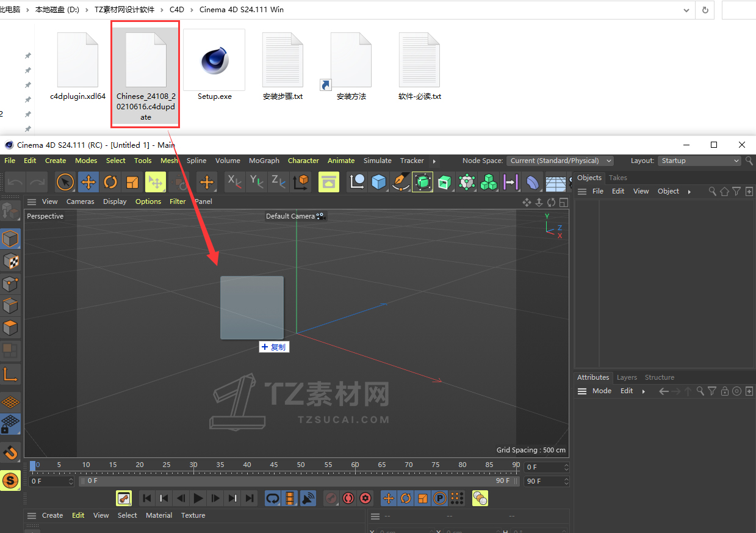756x533 pixels.
Task: Click the Enable Axis L-shaped icon
Action: pyautogui.click(x=10, y=374)
